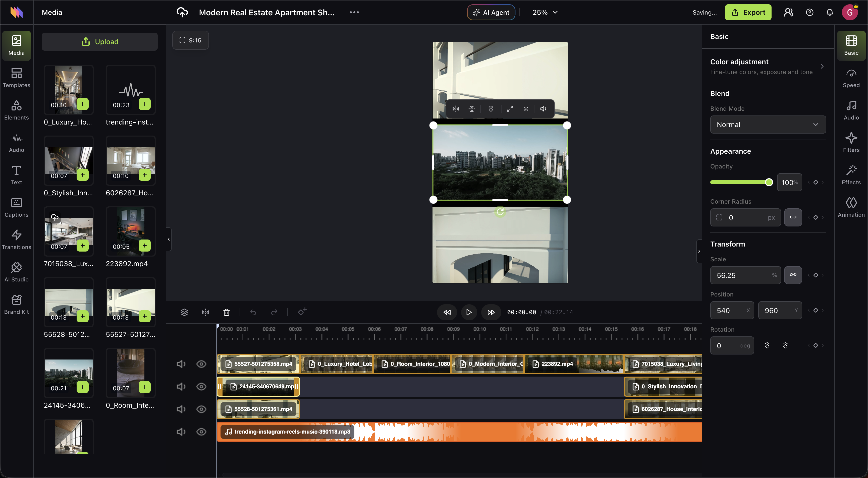The width and height of the screenshot is (868, 478).
Task: Open the Animation panel on right
Action: (851, 207)
